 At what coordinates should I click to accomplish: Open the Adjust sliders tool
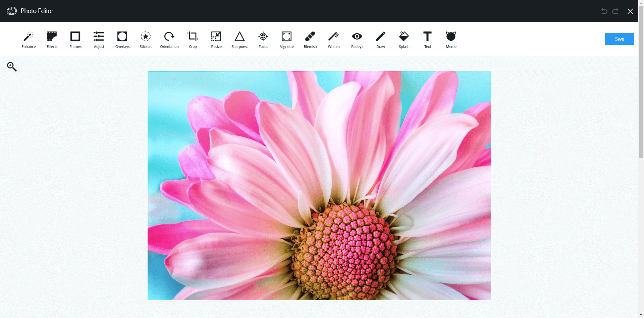(x=99, y=39)
